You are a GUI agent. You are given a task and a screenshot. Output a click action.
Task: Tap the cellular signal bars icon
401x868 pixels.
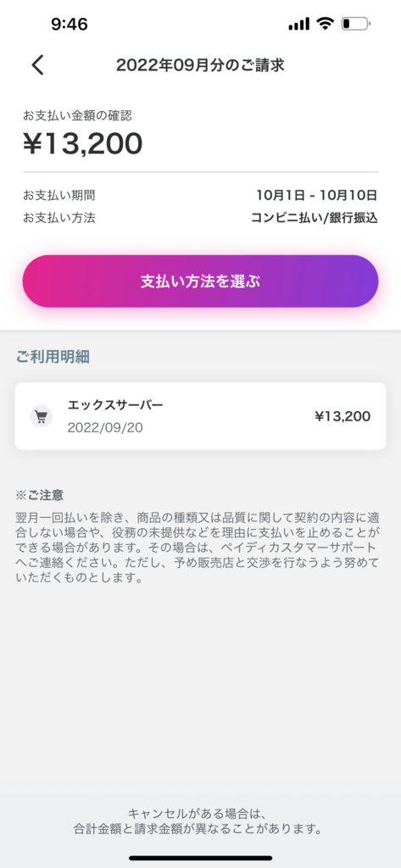click(x=299, y=24)
